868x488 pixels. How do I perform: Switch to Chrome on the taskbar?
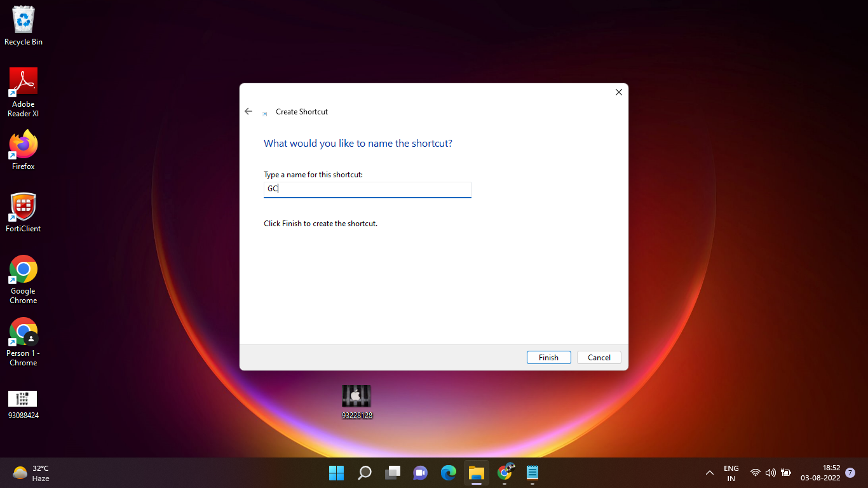[505, 473]
